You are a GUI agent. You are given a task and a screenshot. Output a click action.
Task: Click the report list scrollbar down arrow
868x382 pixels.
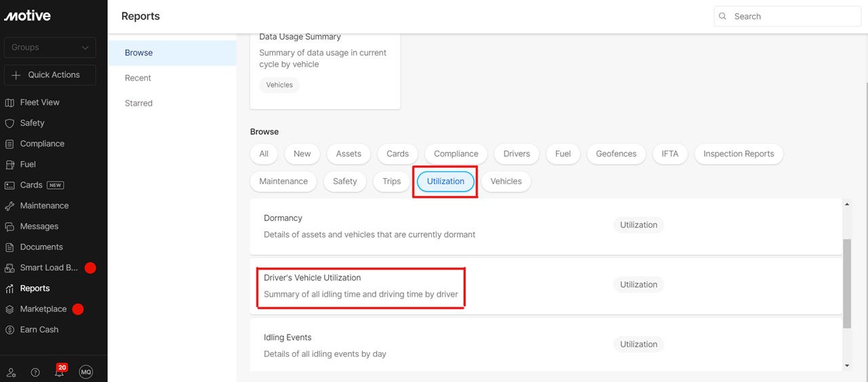point(846,366)
